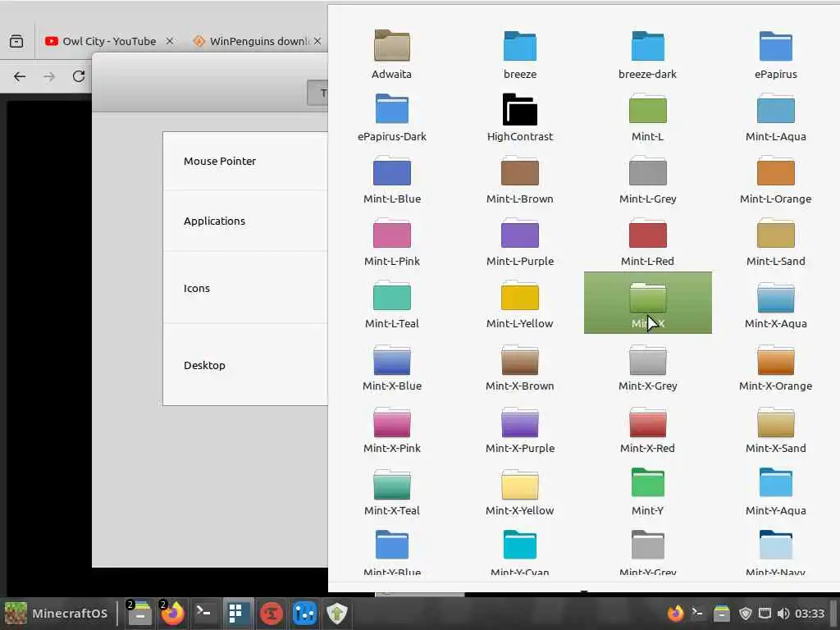
Task: Choose the Mint-L-Grey icon theme
Action: point(648,178)
